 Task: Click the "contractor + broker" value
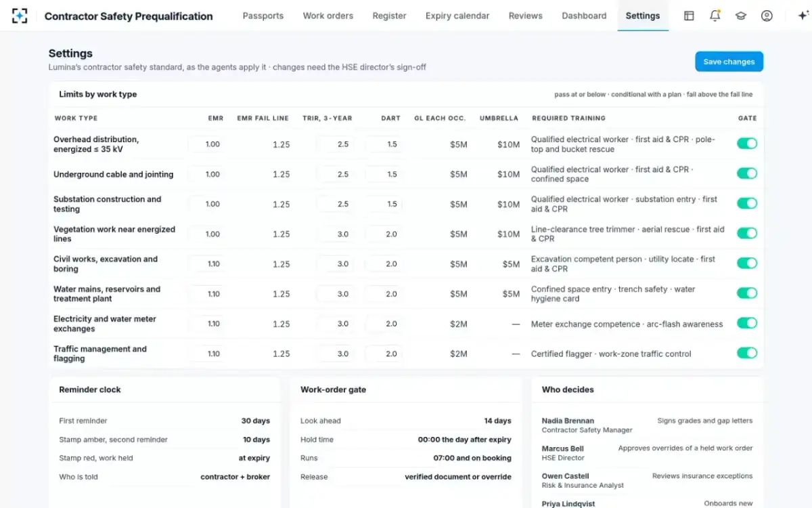tap(235, 477)
